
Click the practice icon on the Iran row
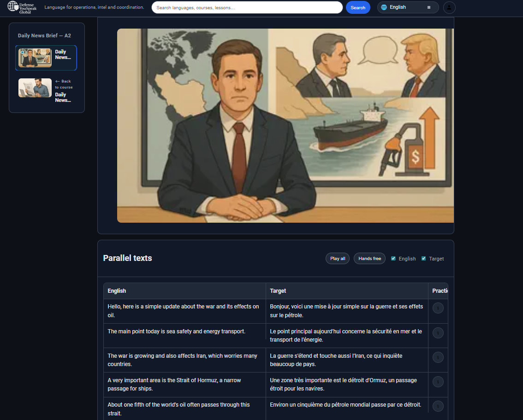(438, 357)
